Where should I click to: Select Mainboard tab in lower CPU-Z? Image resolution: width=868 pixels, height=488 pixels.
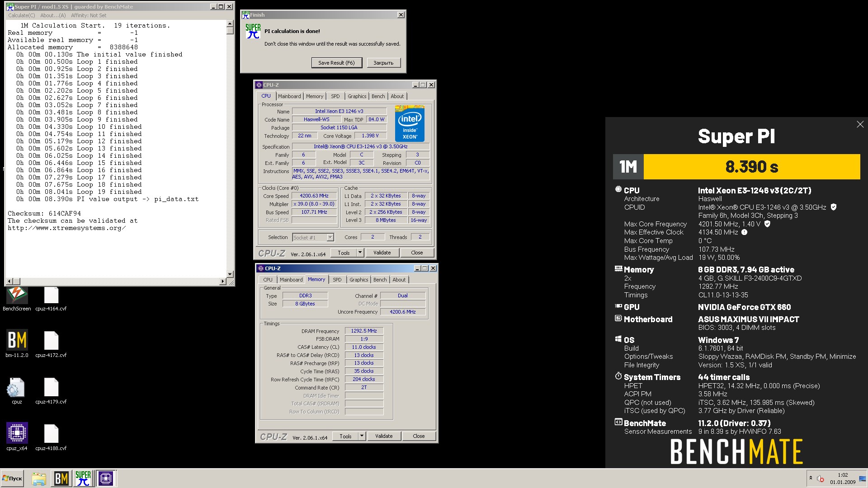tap(291, 280)
